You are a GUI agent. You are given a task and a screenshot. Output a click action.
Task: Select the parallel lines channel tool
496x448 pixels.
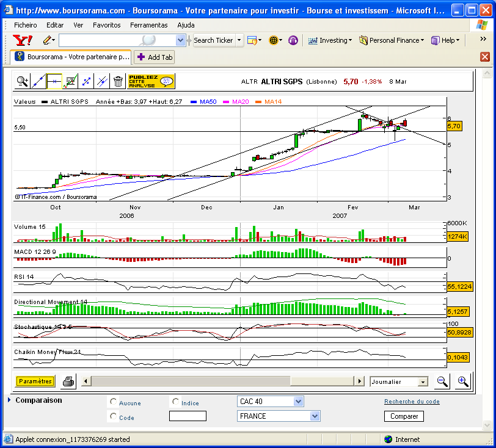pyautogui.click(x=102, y=81)
